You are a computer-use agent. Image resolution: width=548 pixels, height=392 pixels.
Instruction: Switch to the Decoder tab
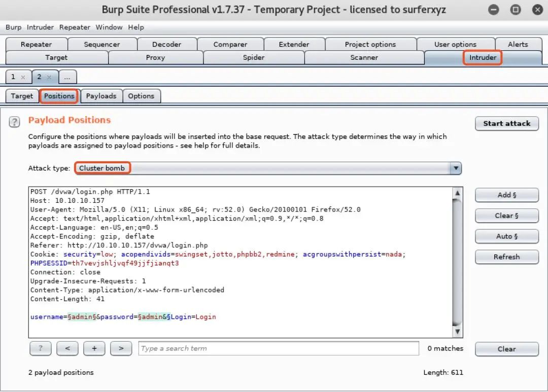(167, 44)
